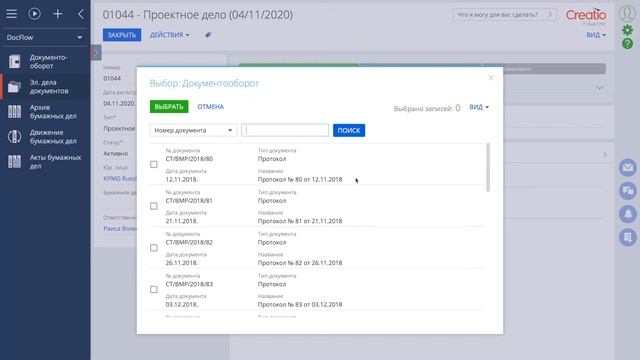Click the blue ЗАКРЫТЬ button
The image size is (640, 360).
122,35
